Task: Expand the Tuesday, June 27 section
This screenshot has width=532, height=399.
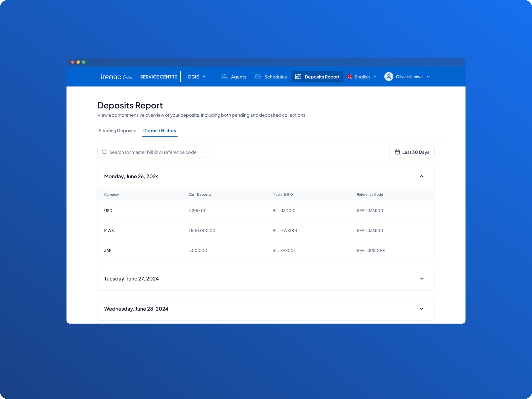Action: (x=422, y=278)
